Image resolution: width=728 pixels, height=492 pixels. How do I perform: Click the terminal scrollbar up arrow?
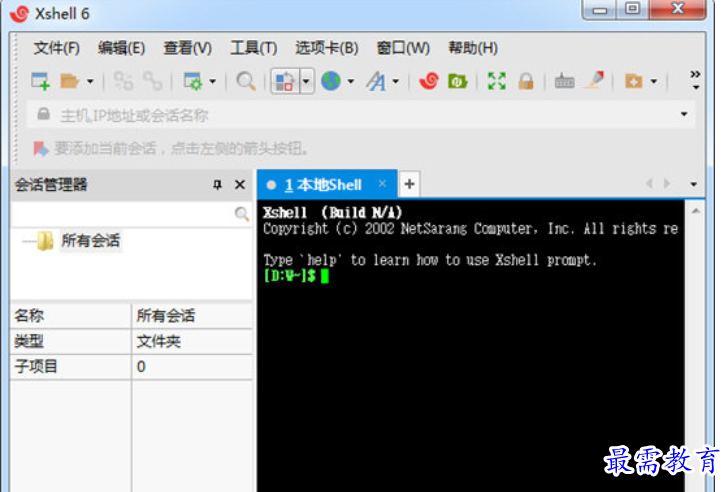(x=696, y=211)
